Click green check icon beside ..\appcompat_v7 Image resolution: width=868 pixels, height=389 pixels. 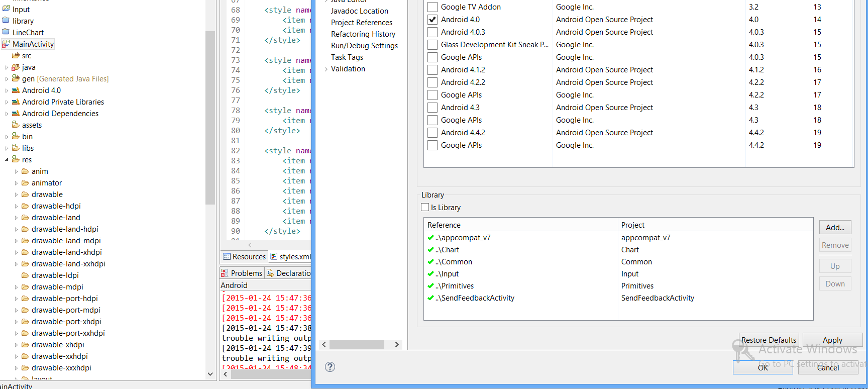(430, 238)
